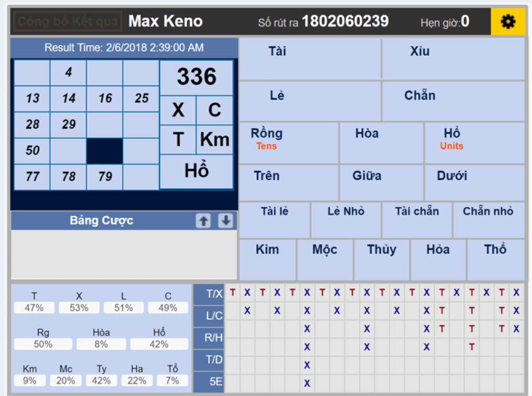The height and width of the screenshot is (396, 532).
Task: Click drawn number 4 in grid
Action: (69, 73)
